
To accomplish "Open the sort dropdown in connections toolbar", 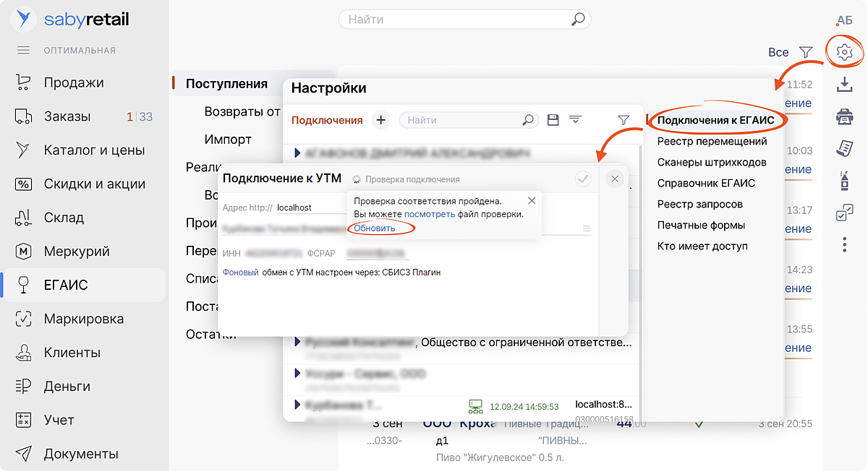I will click(576, 120).
